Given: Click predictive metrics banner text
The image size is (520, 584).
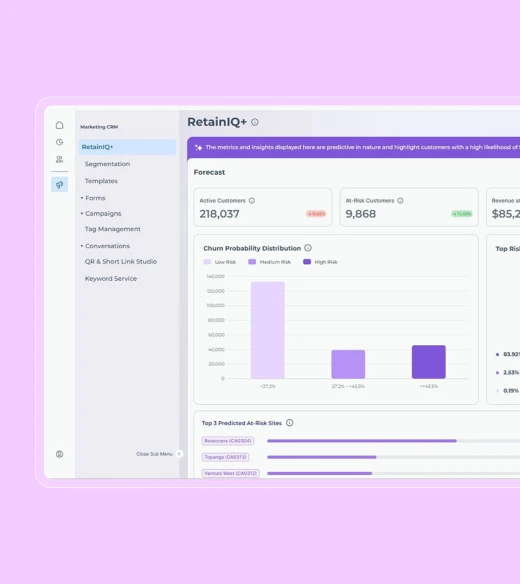Looking at the screenshot, I should click(x=362, y=147).
